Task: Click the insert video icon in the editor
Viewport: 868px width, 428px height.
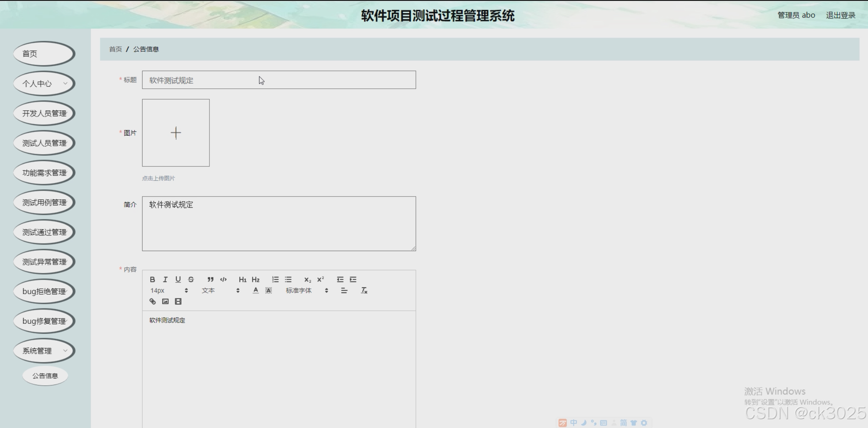Action: click(178, 301)
